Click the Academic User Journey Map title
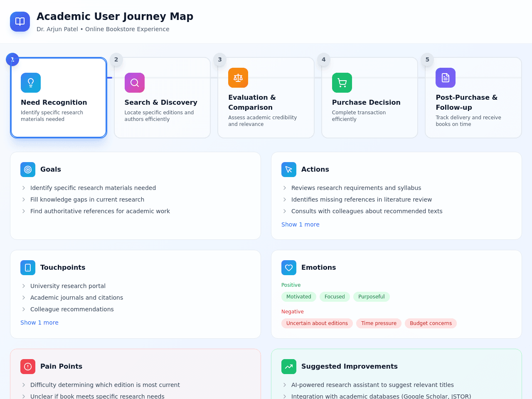The image size is (532, 399). point(115,16)
